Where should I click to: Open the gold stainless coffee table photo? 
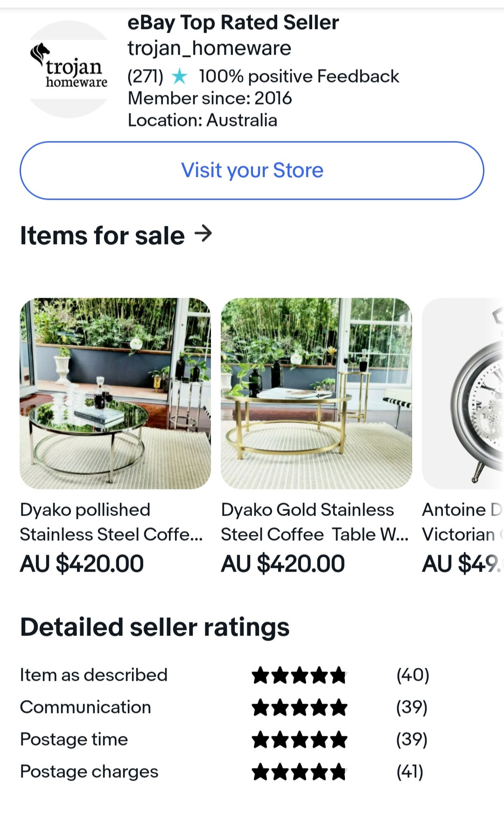click(x=316, y=393)
